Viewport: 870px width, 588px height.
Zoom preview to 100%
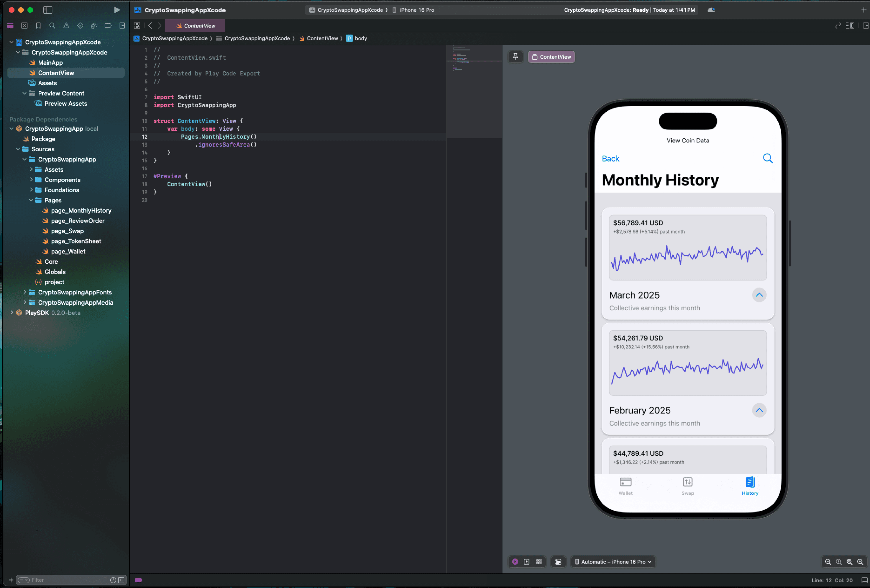tap(839, 562)
